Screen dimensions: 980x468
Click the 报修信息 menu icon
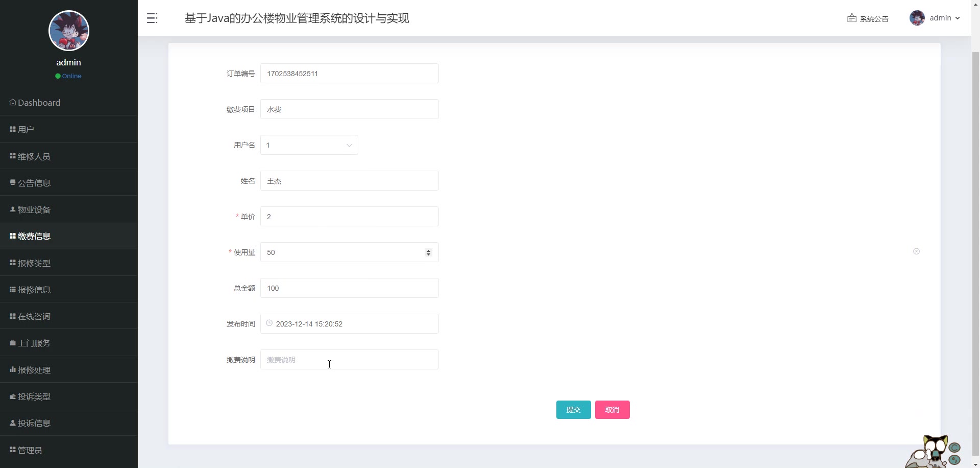point(13,289)
